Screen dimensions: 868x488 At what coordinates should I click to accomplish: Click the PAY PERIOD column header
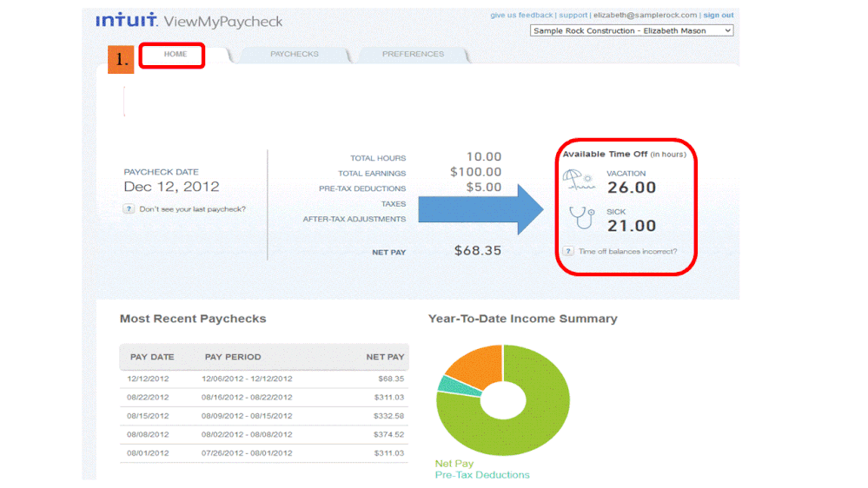coord(233,358)
